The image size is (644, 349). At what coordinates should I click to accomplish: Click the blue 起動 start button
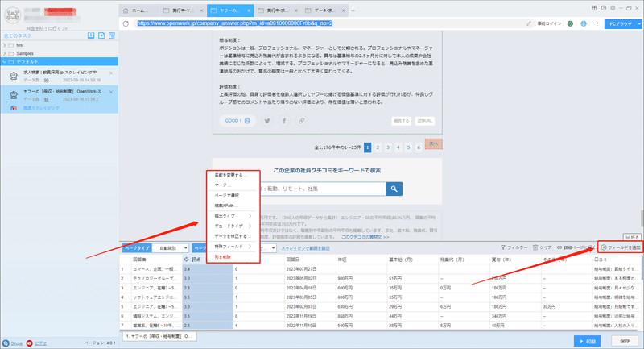coord(588,341)
